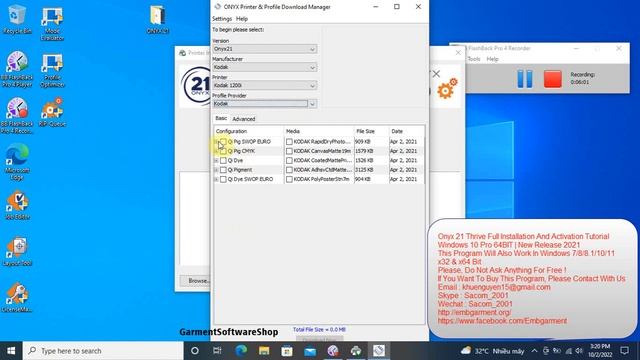Open the Mode Evaluator desktop shortcut
The image size is (640, 360).
[52, 23]
